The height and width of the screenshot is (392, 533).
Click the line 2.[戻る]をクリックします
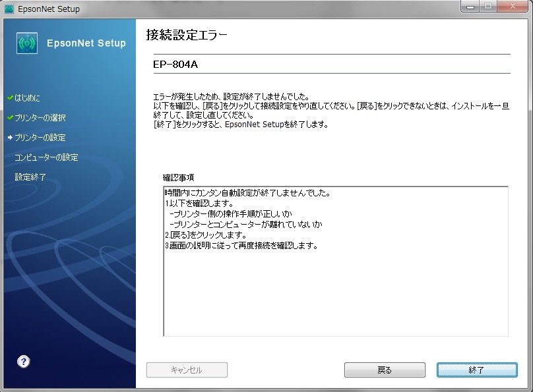(x=206, y=235)
